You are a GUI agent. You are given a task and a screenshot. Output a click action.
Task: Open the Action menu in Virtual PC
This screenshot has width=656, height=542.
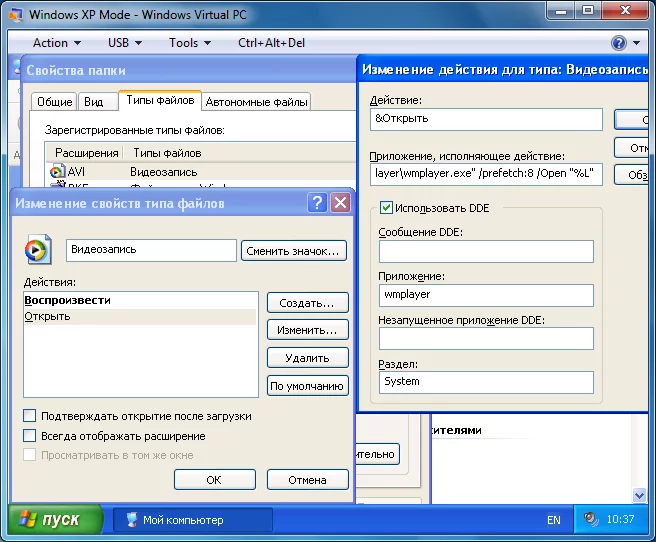(56, 43)
